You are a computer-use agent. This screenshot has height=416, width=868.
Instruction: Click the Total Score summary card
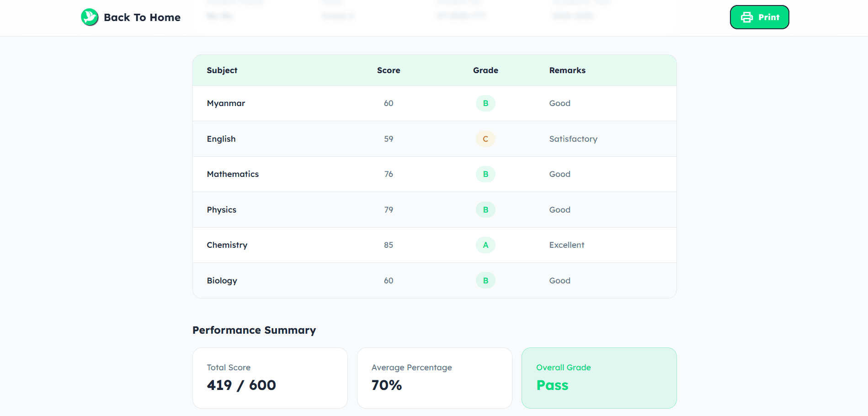pos(270,378)
